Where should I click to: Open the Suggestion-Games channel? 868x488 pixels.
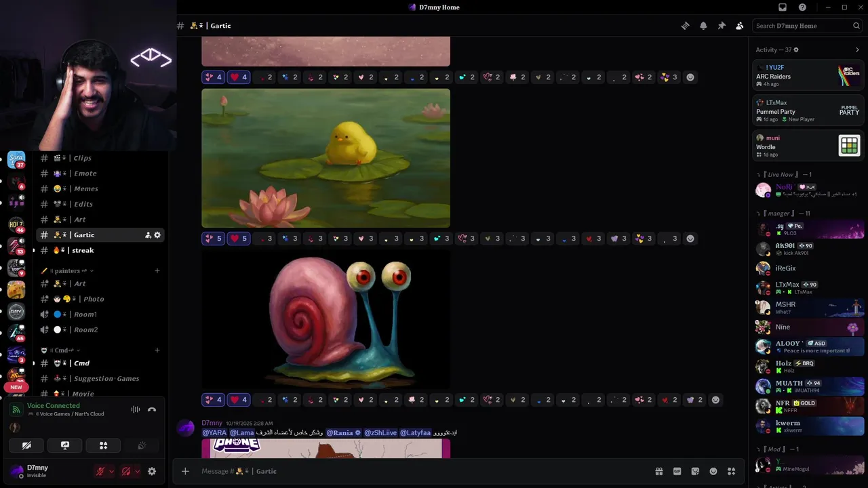(x=100, y=378)
